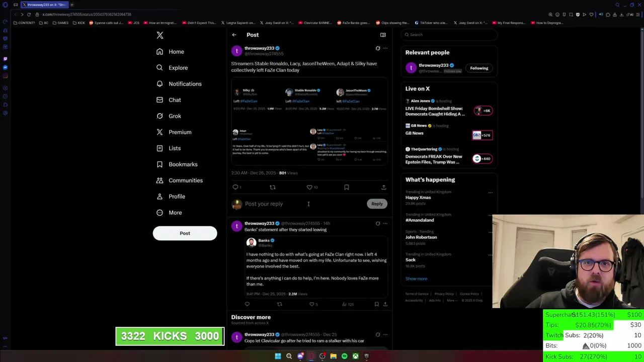Open Premium in the sidebar
This screenshot has height=362, width=644.
[174, 132]
